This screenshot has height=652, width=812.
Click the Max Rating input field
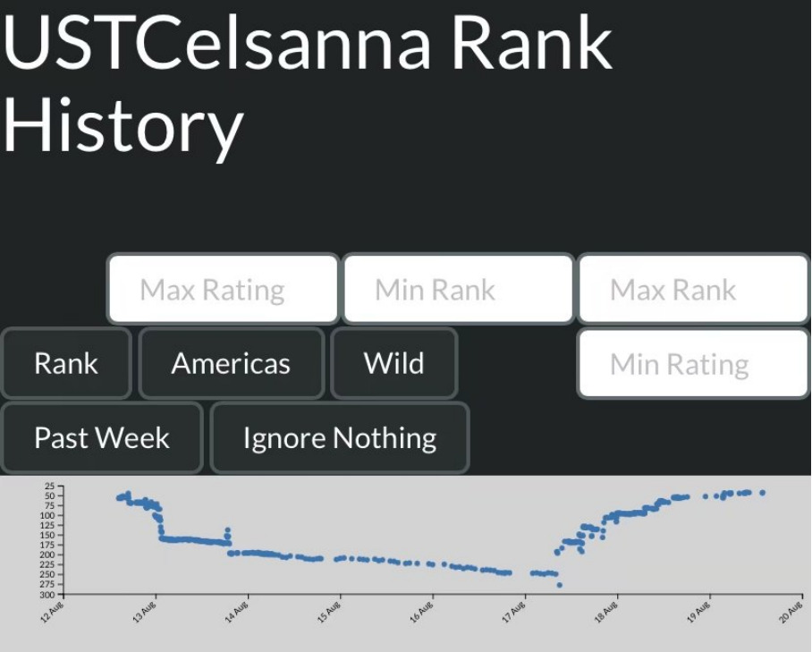(223, 289)
